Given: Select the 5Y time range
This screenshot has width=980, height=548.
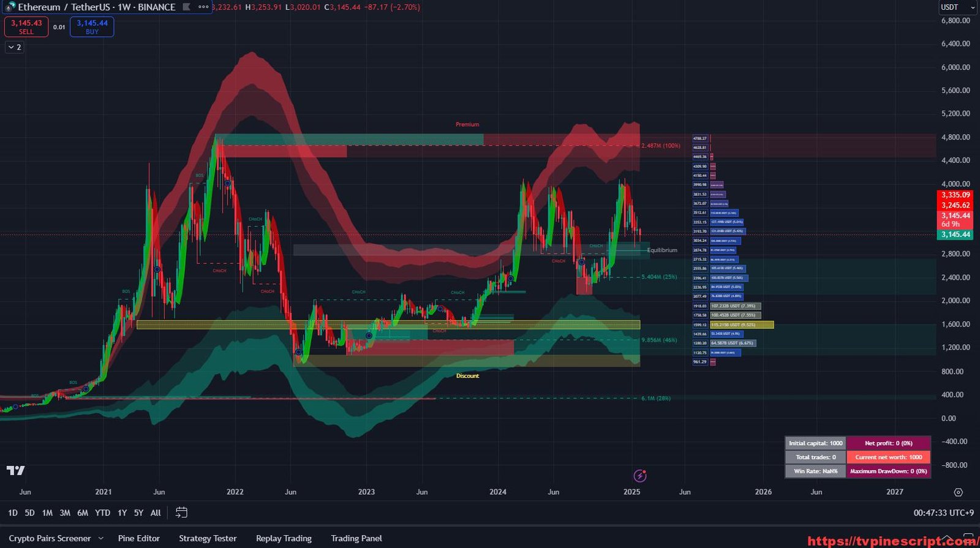Looking at the screenshot, I should pyautogui.click(x=138, y=512).
